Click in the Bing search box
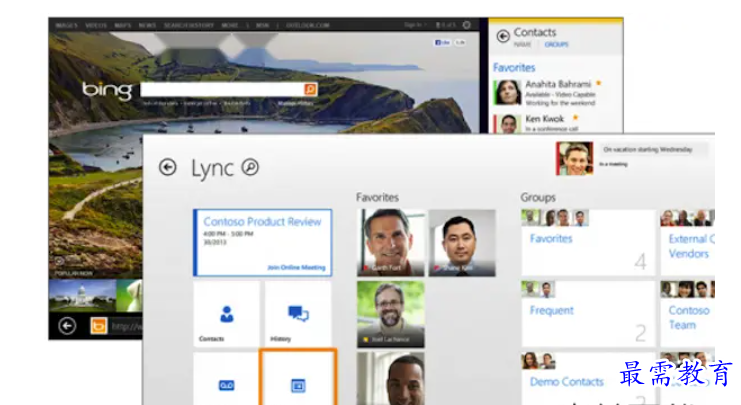This screenshot has width=741, height=405. click(222, 89)
